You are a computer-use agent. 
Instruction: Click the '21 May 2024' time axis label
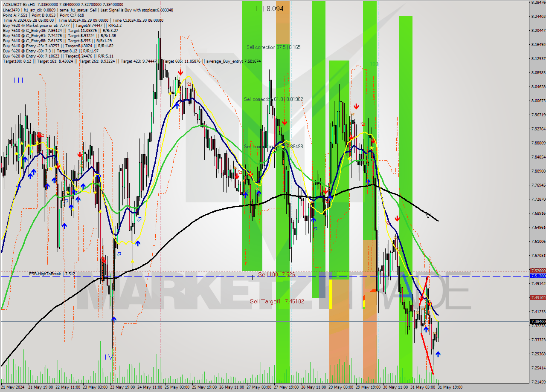click(x=13, y=387)
